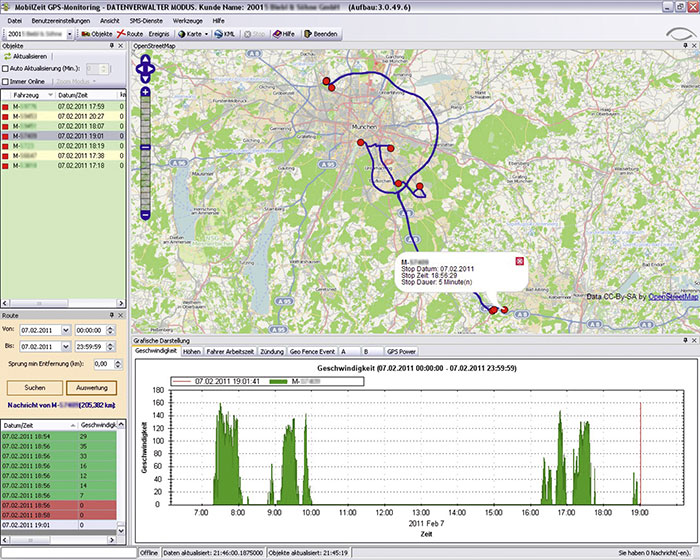Viewport: 700px width, 560px height.
Task: Enable Auto Aktualisierung checkbox
Action: click(x=5, y=69)
